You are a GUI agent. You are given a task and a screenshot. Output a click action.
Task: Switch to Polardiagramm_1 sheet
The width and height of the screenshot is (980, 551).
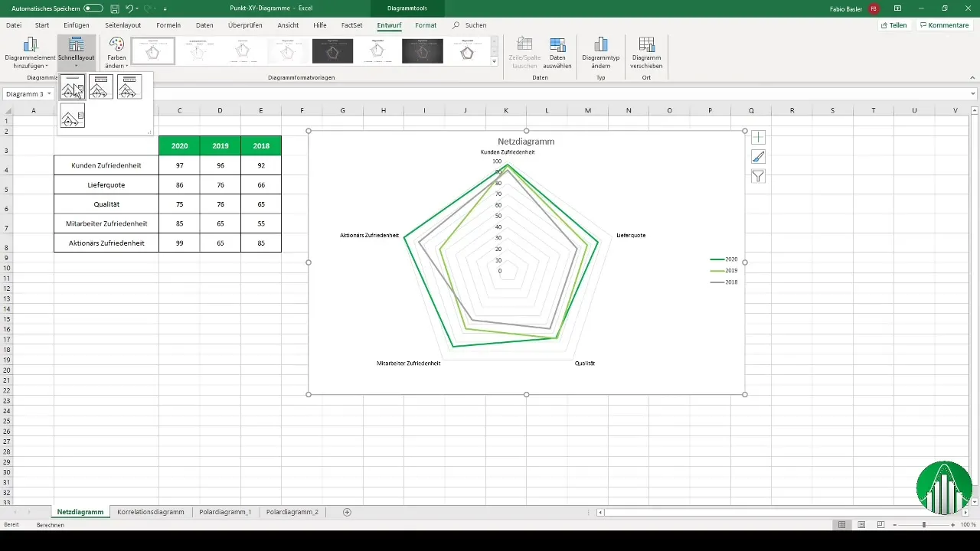pyautogui.click(x=225, y=512)
